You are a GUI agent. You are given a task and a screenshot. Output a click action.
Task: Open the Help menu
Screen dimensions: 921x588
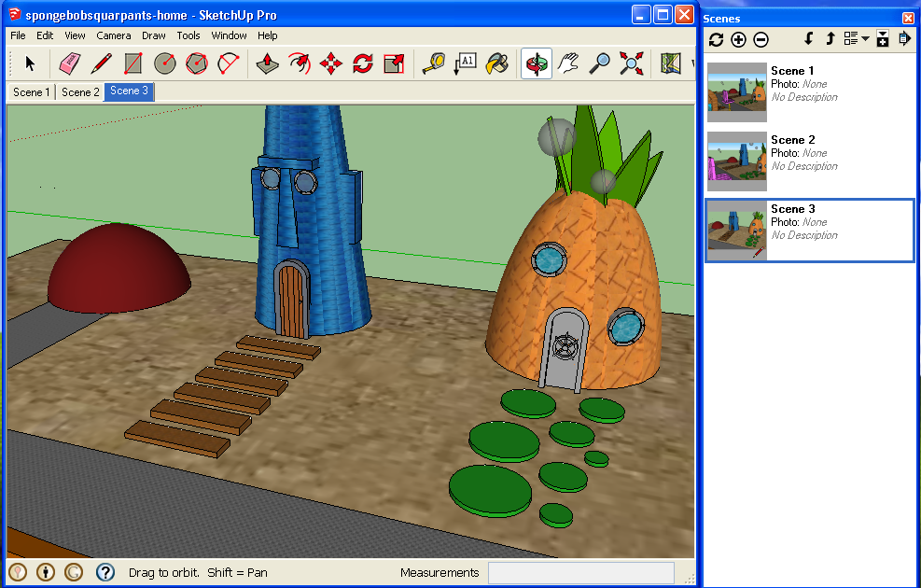pos(267,35)
